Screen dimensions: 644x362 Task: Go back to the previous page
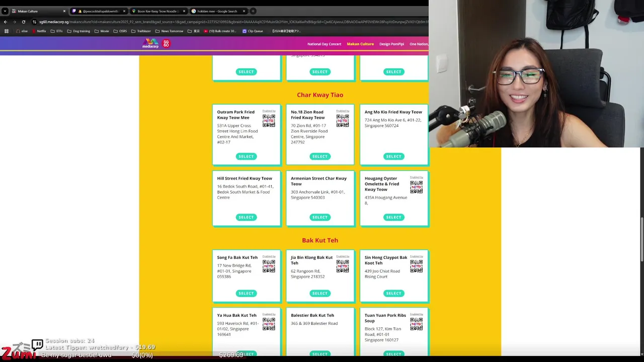[x=6, y=22]
